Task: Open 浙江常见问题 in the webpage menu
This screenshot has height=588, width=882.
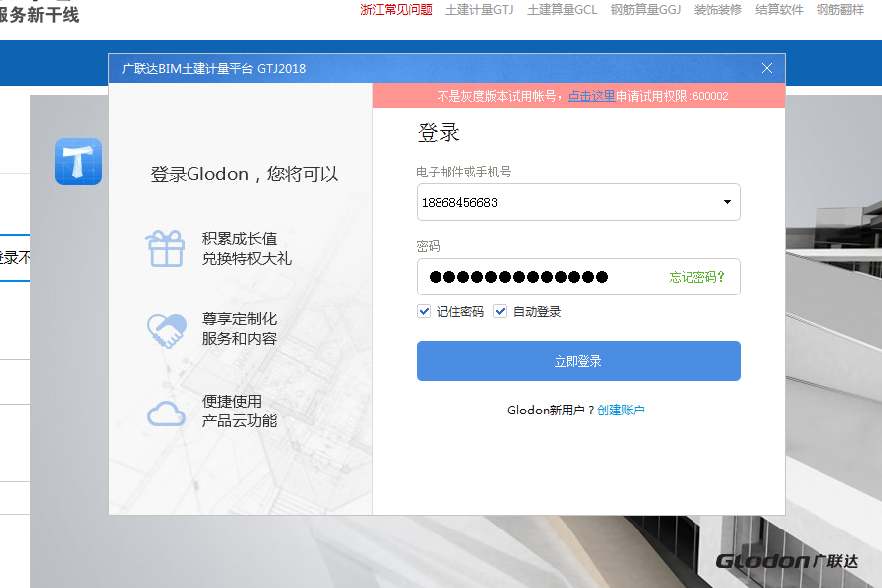Action: (x=396, y=10)
